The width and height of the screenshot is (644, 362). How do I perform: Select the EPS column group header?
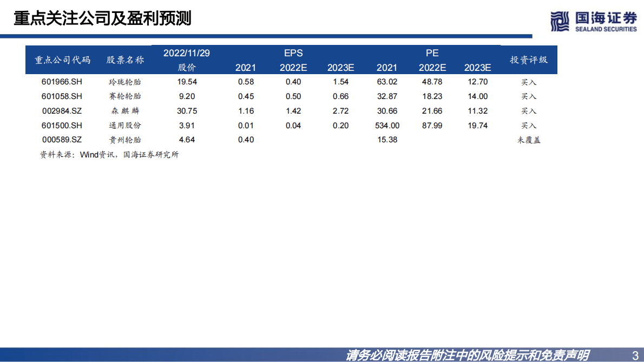click(x=294, y=53)
